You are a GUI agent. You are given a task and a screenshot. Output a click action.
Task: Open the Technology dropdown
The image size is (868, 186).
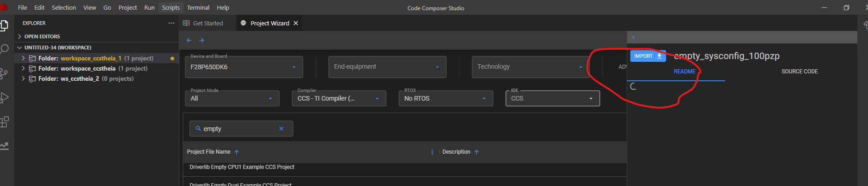(x=531, y=67)
